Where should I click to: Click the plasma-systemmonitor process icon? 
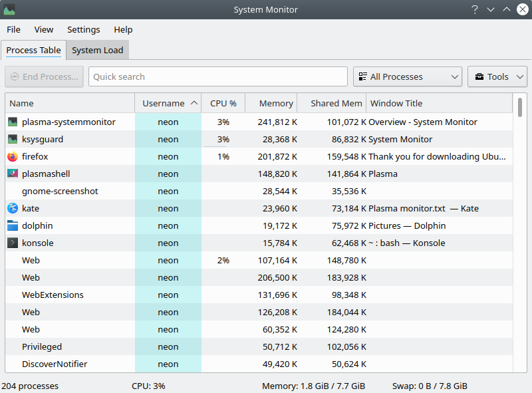13,122
